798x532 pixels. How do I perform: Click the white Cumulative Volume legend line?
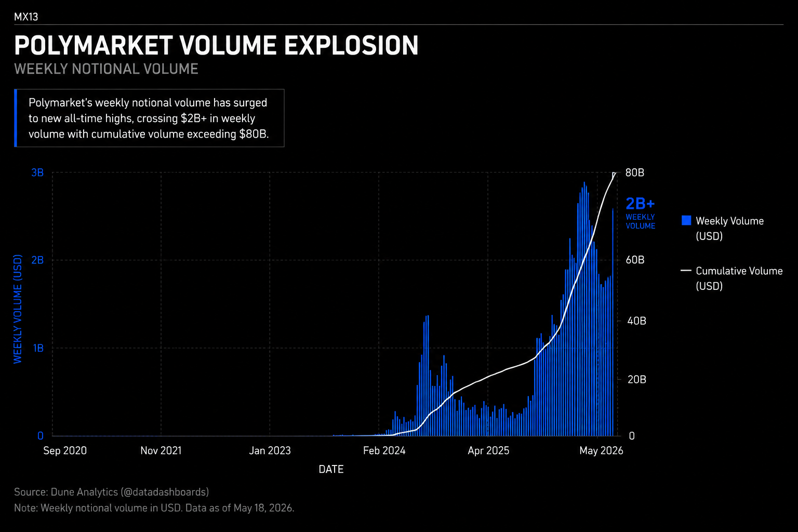[x=686, y=271]
